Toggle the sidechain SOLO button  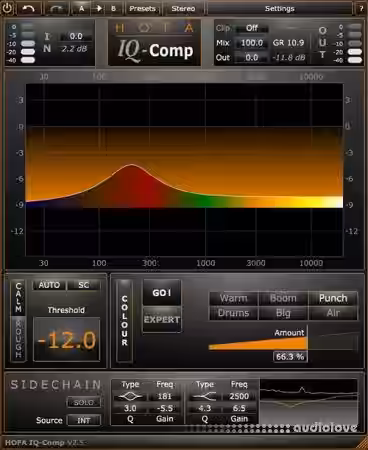[84, 402]
